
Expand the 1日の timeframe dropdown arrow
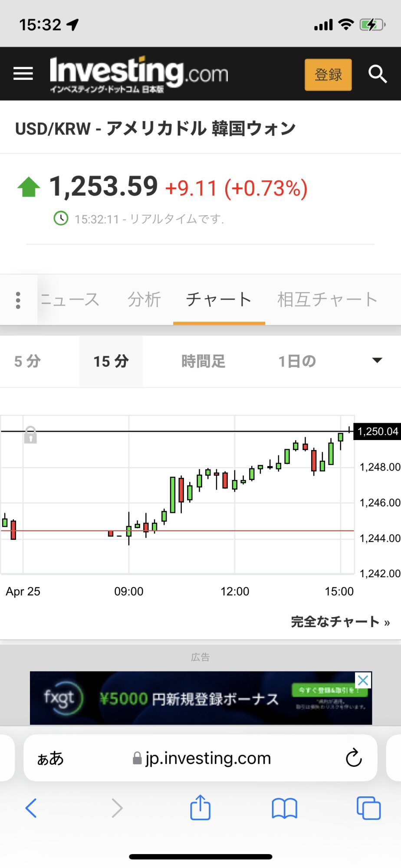pos(377,360)
